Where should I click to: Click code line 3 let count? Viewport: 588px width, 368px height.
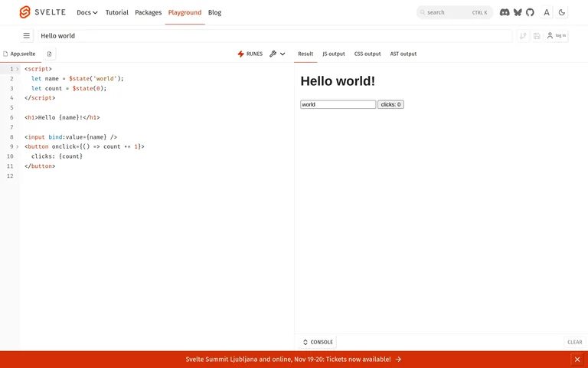click(69, 88)
